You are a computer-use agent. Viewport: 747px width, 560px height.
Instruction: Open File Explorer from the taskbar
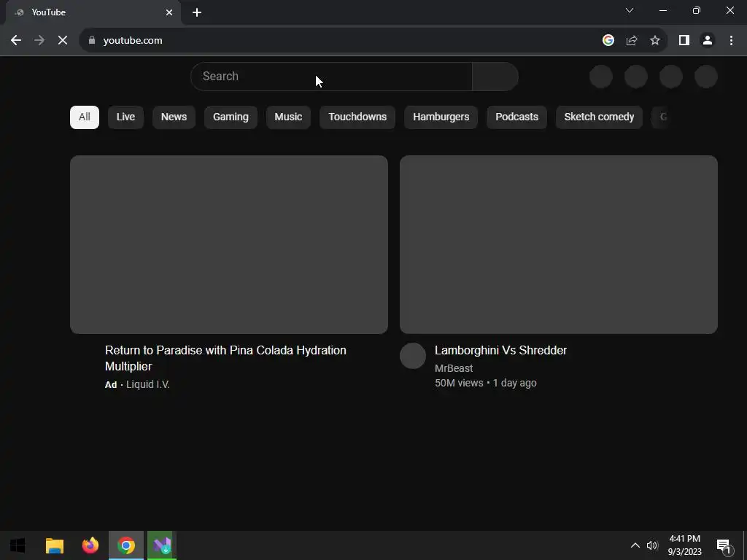54,545
